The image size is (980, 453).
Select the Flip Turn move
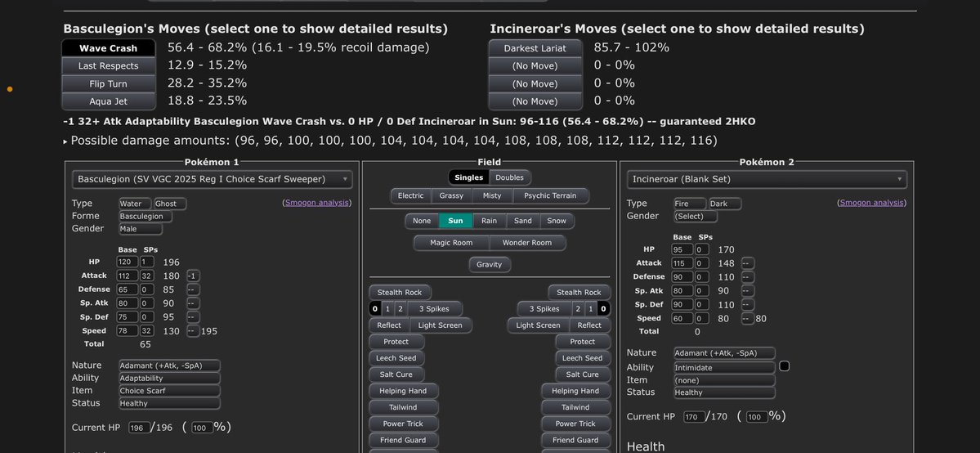(108, 84)
